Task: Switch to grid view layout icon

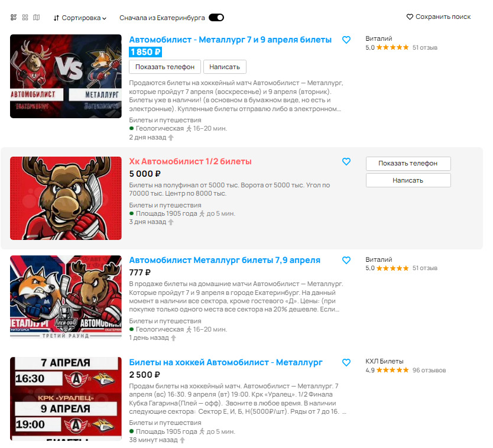Action: pos(25,17)
